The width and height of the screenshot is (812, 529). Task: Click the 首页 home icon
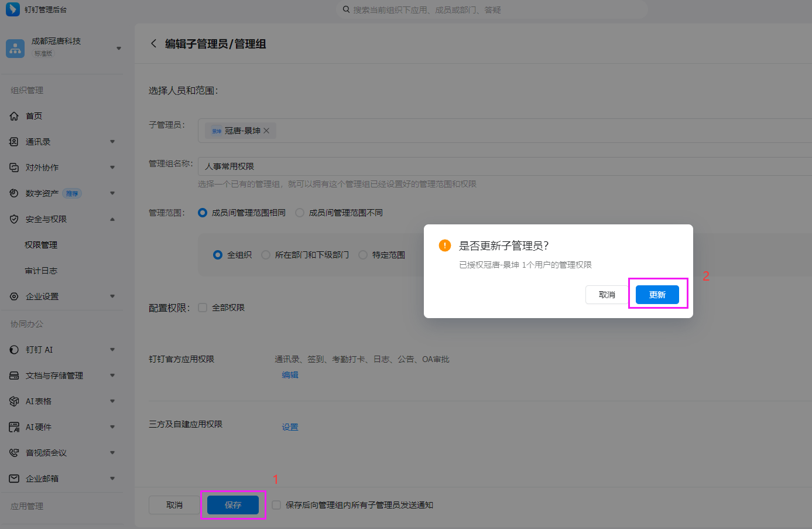pyautogui.click(x=14, y=116)
